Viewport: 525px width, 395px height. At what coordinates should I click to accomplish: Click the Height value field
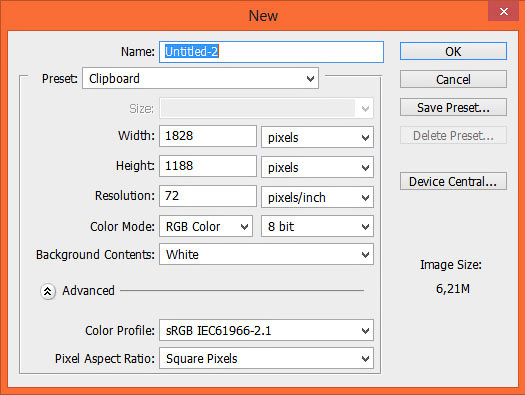point(208,166)
